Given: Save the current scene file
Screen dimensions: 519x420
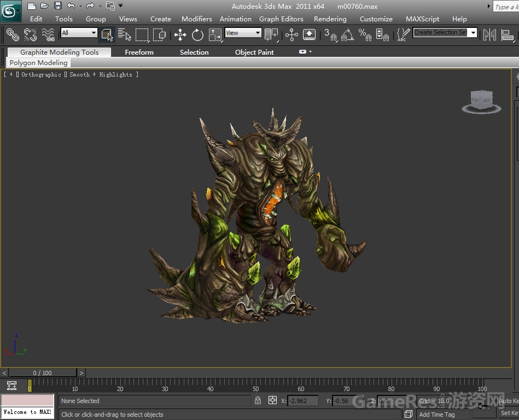Looking at the screenshot, I should (58, 5).
